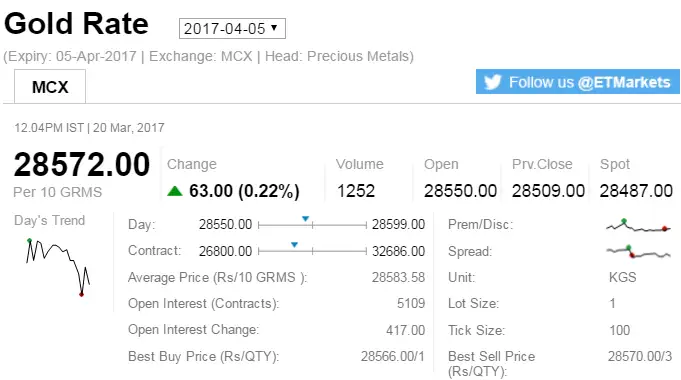Click the Twitter bird icon

click(x=493, y=82)
